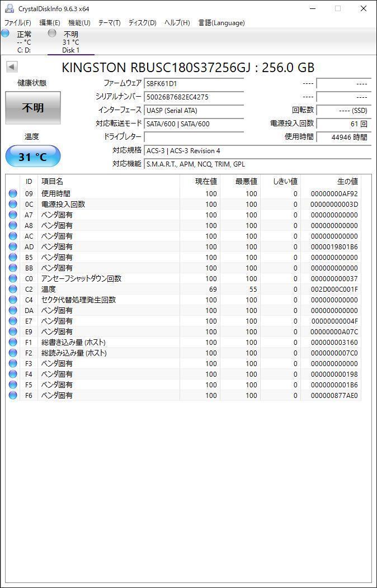
Task: Click the 最悪値 column header
Action: coord(240,182)
